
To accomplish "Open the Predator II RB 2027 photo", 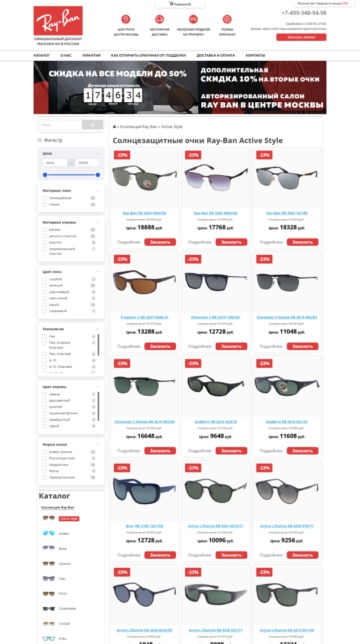I will click(x=144, y=282).
